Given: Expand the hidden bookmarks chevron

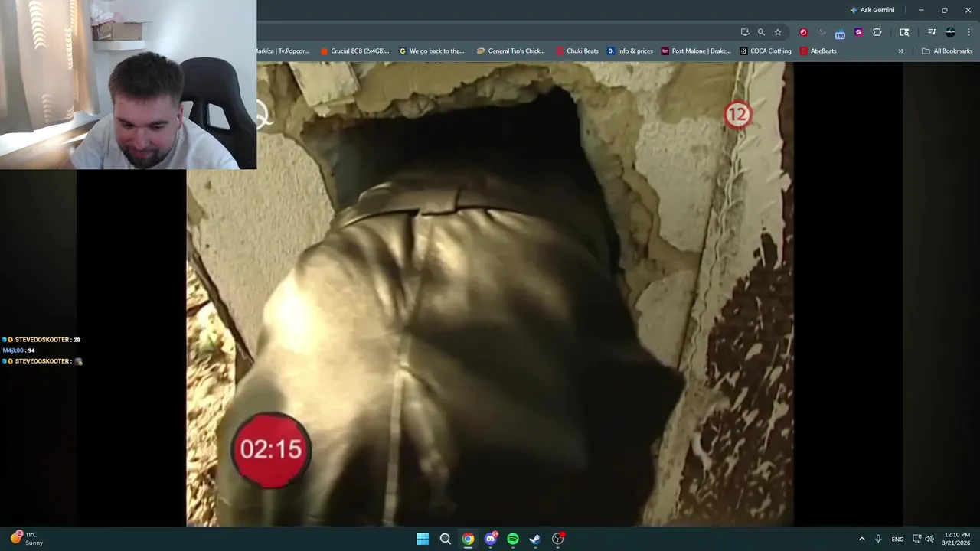Looking at the screenshot, I should click(901, 51).
